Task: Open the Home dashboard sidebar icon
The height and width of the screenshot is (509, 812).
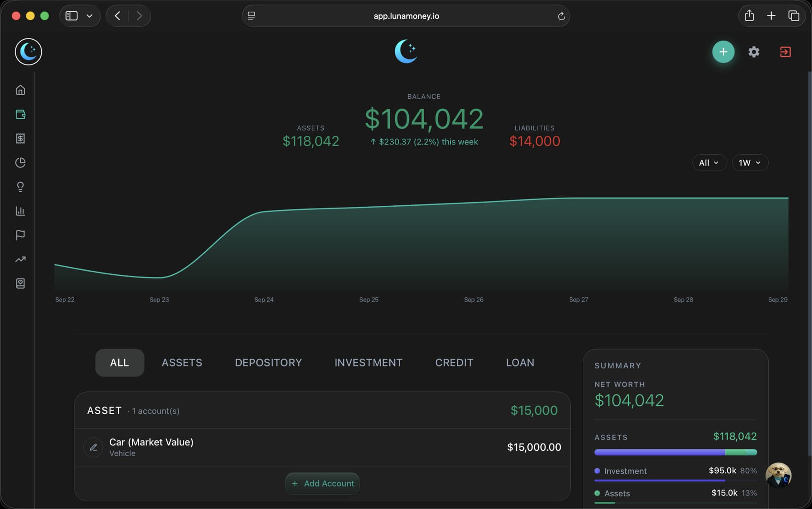Action: (20, 90)
